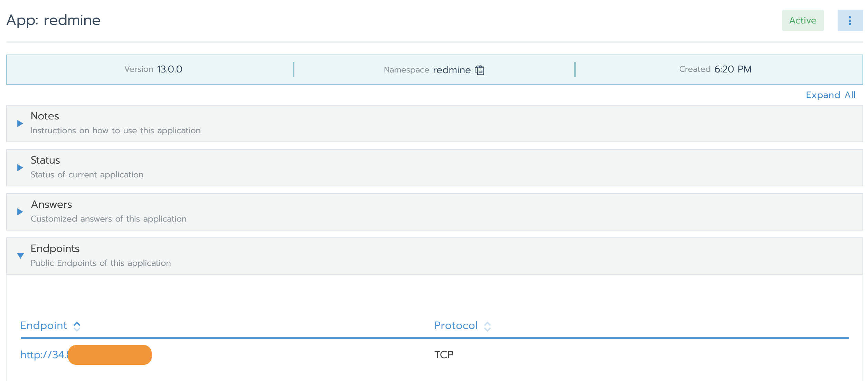Click the Active status badge
The height and width of the screenshot is (381, 868).
pyautogui.click(x=803, y=20)
